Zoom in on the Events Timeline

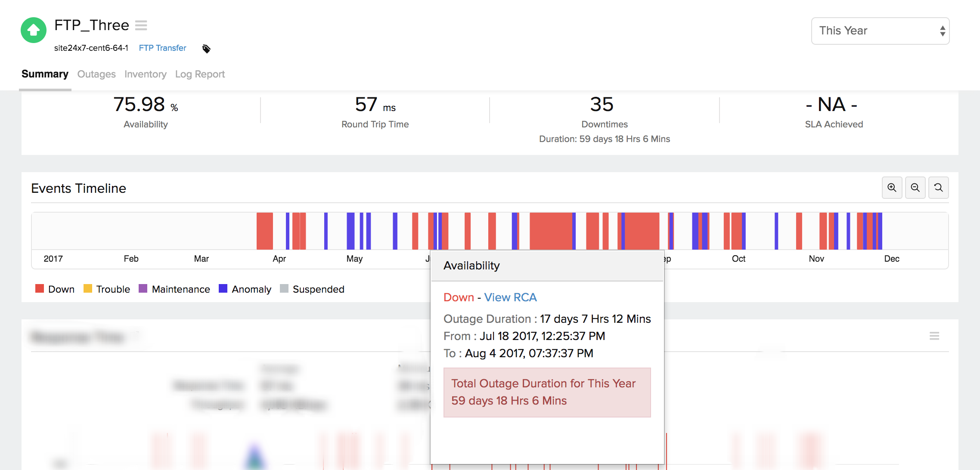pos(892,188)
